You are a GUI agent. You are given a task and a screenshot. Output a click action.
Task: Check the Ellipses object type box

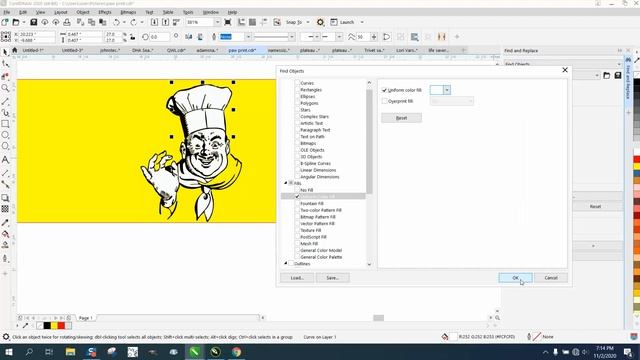point(297,96)
